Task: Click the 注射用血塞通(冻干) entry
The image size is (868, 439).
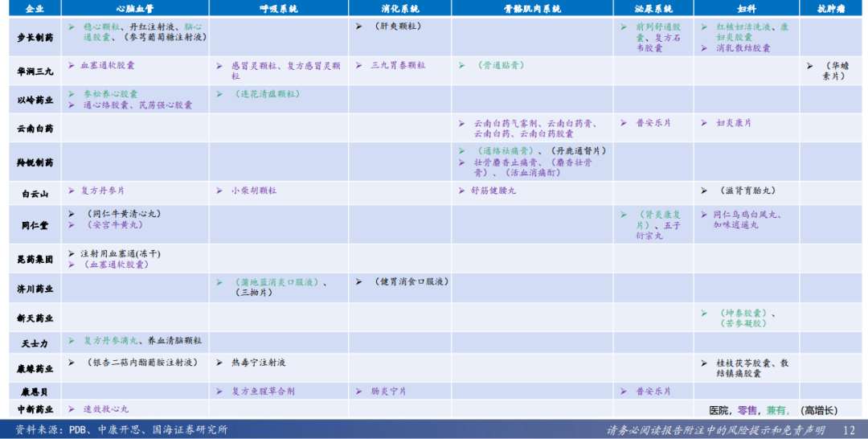Action: point(121,253)
